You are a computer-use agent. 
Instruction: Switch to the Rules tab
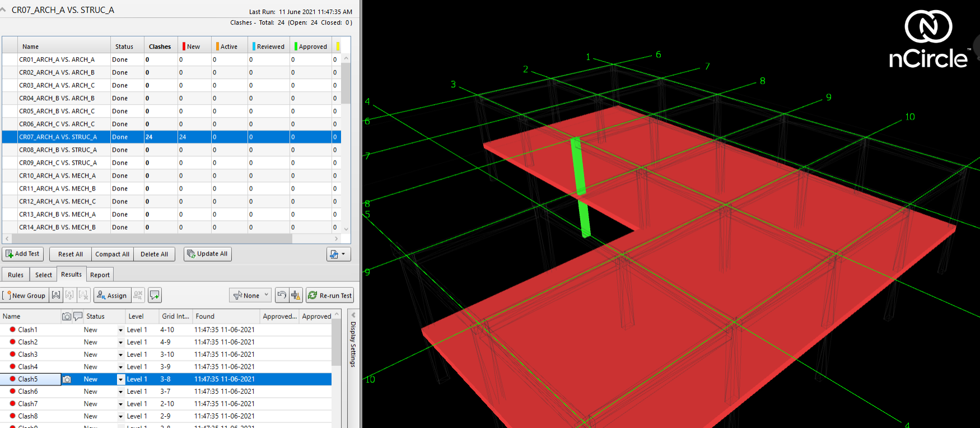[16, 275]
